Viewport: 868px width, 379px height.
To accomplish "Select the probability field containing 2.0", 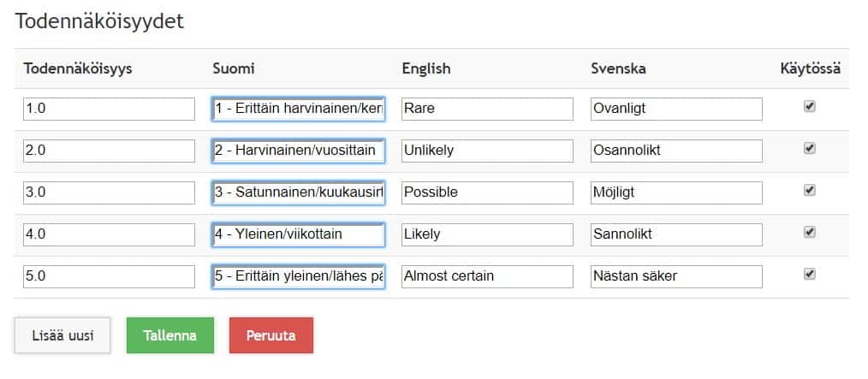I will point(109,151).
